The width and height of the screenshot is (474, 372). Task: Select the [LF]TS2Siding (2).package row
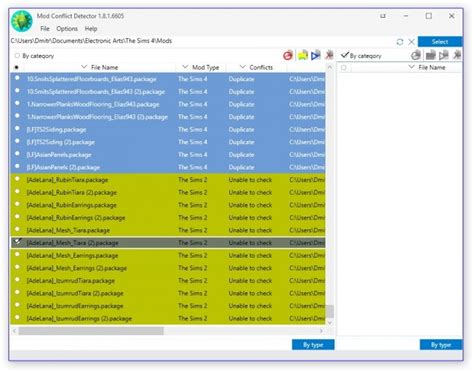pos(168,142)
